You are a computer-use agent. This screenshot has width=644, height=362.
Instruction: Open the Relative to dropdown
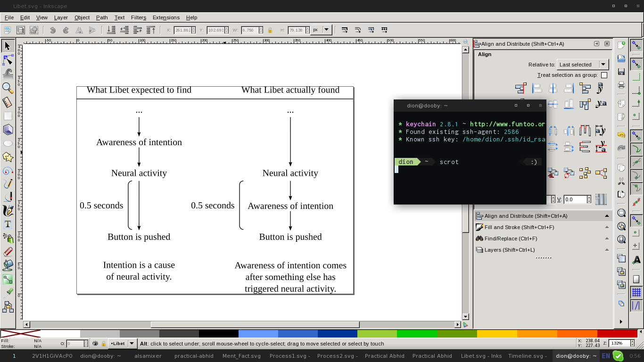click(x=583, y=65)
